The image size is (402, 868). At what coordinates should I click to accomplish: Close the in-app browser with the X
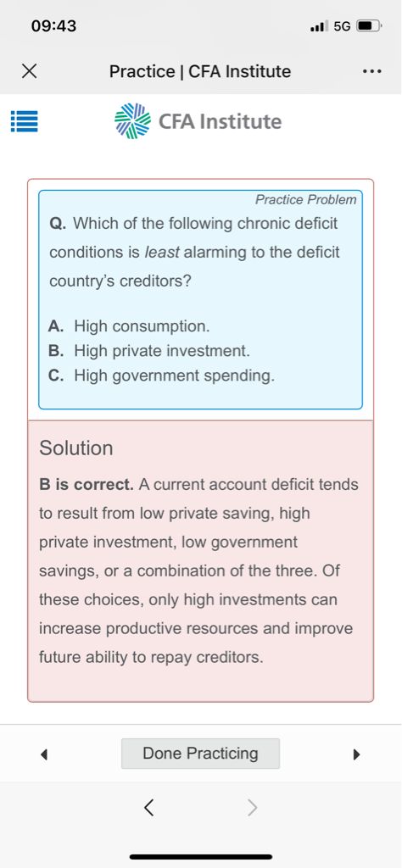tap(30, 71)
